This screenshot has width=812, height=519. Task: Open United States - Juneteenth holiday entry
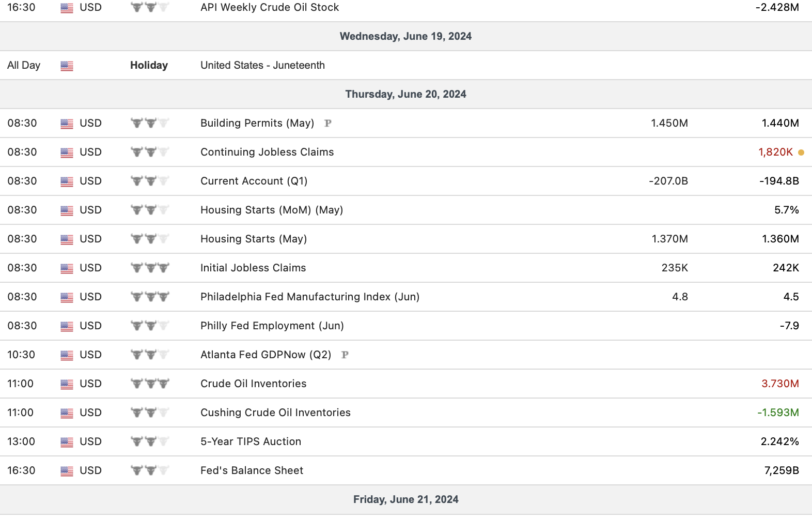(262, 65)
